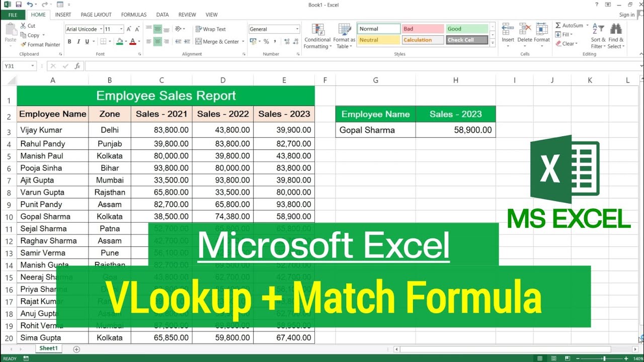
Task: Activate the Format Painter
Action: 40,45
